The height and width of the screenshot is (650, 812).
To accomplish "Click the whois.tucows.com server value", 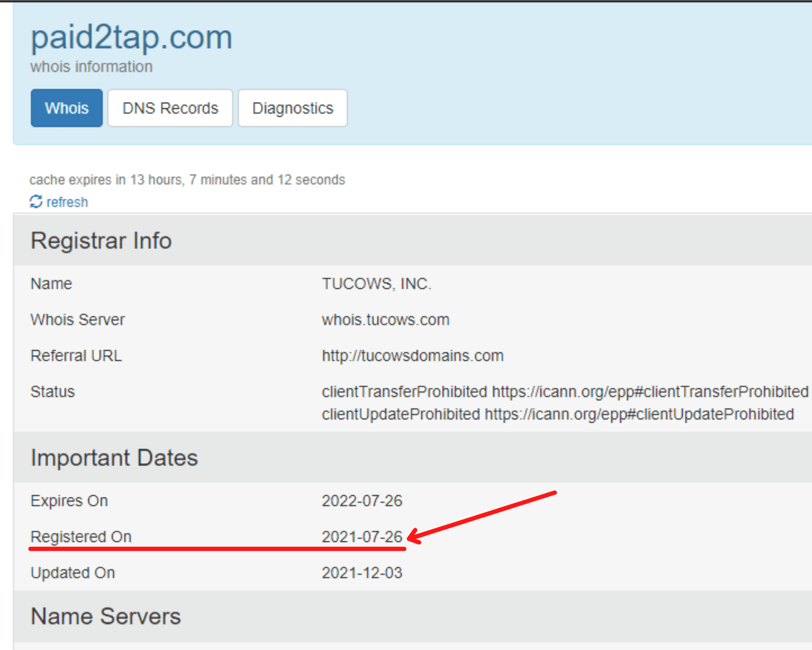I will [385, 320].
